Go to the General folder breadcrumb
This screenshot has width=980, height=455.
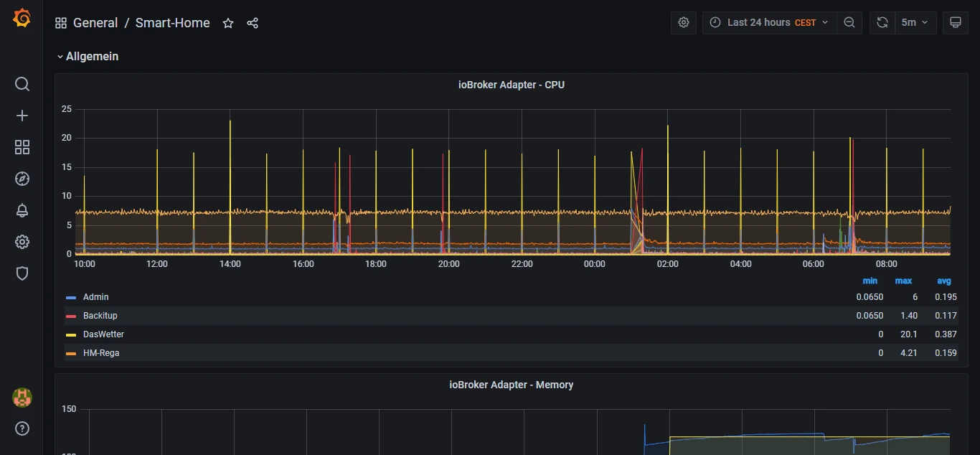pos(95,23)
